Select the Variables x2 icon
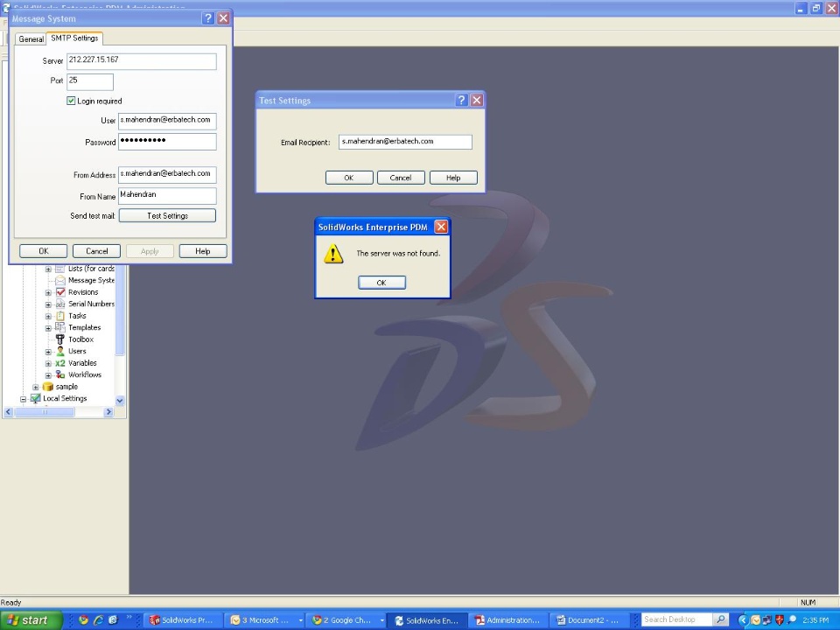The image size is (840, 630). (60, 362)
